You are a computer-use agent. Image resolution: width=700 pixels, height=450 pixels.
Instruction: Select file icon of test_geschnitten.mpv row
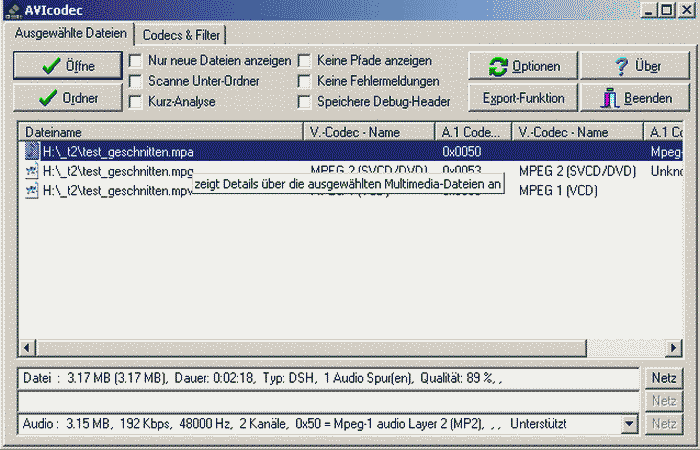click(x=32, y=190)
